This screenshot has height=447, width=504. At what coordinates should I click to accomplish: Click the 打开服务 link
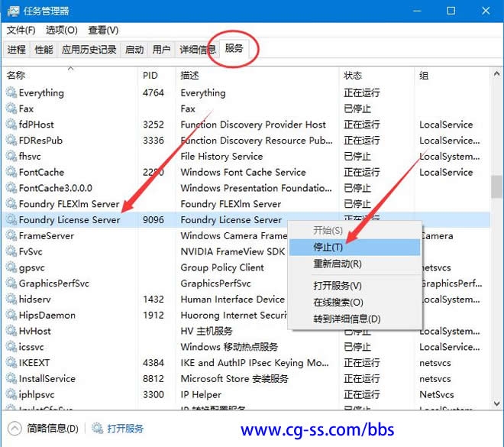click(x=125, y=429)
